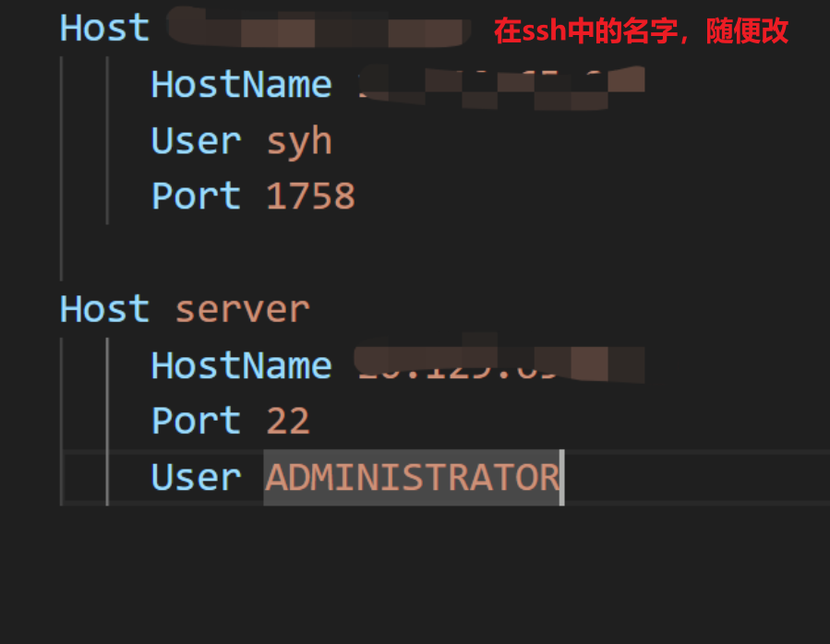
Task: Click the Port keyword before 22
Action: [x=196, y=422]
